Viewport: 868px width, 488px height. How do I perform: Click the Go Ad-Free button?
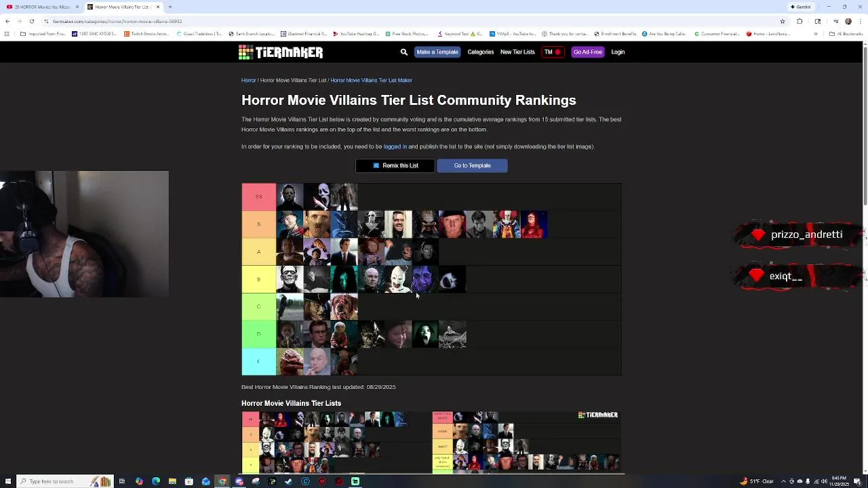(587, 52)
